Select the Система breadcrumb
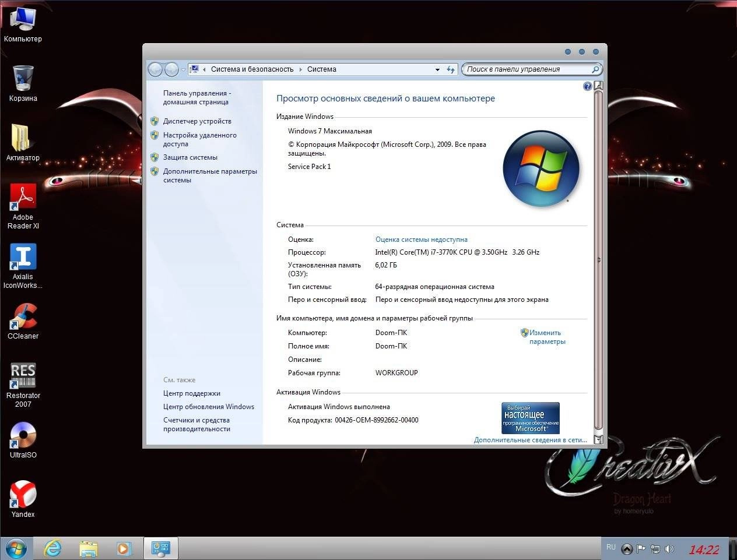The width and height of the screenshot is (737, 560). [322, 69]
